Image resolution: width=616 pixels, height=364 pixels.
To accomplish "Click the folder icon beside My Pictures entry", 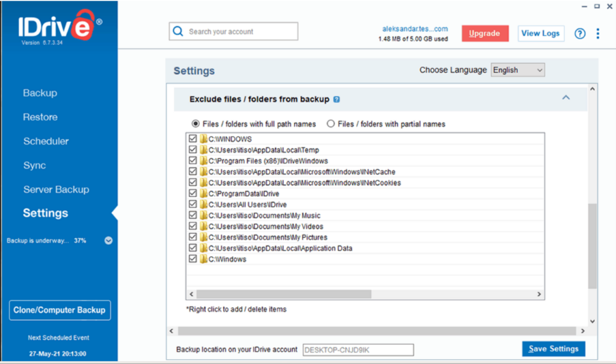I will point(203,237).
